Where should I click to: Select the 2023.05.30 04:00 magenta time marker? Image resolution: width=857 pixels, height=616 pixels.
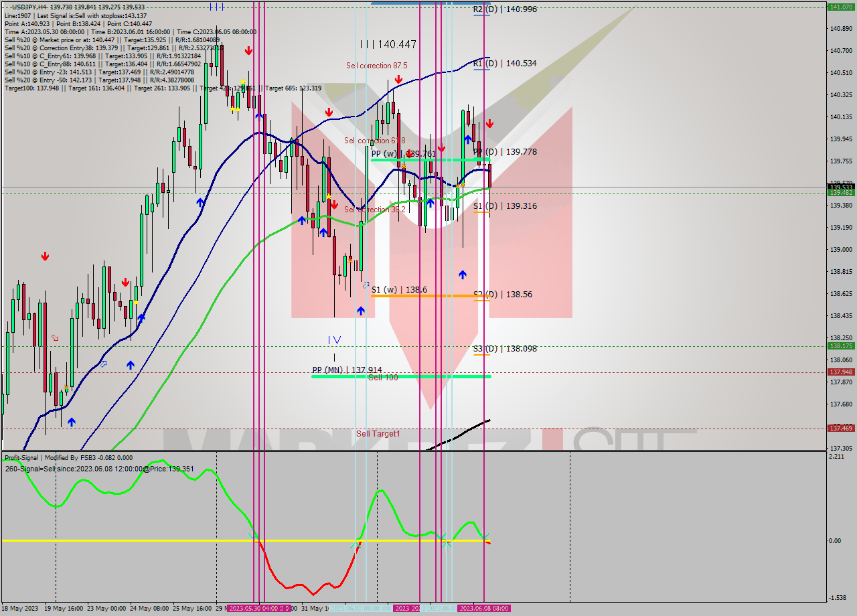(258, 609)
